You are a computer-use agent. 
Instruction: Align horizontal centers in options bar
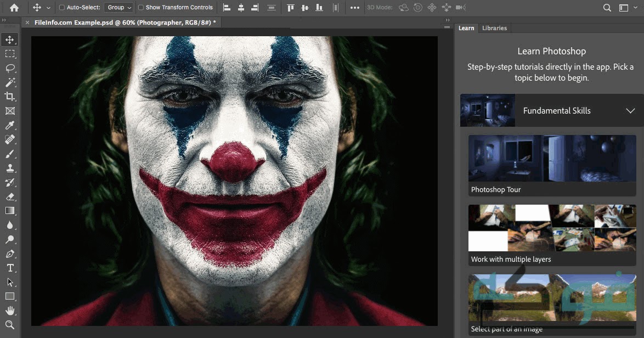[241, 7]
